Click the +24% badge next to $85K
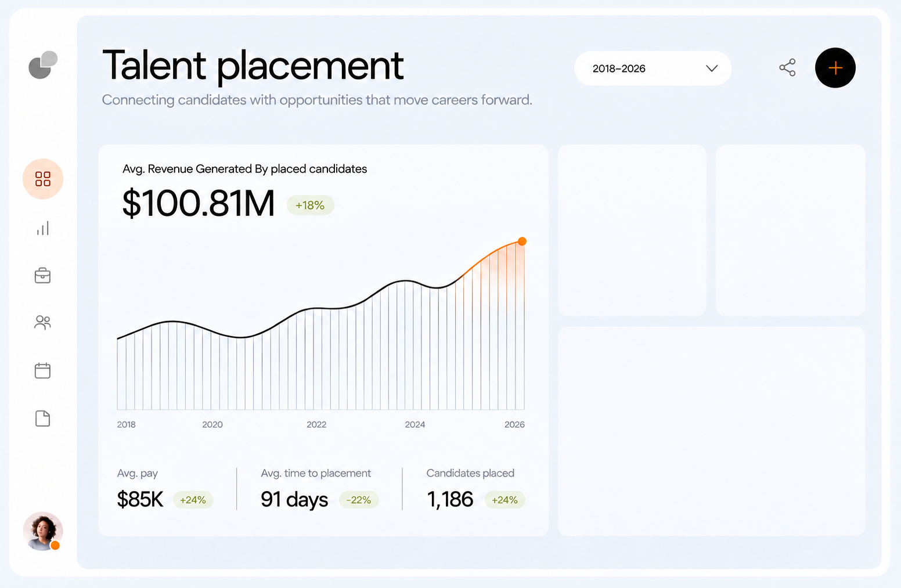The width and height of the screenshot is (901, 588). click(193, 500)
